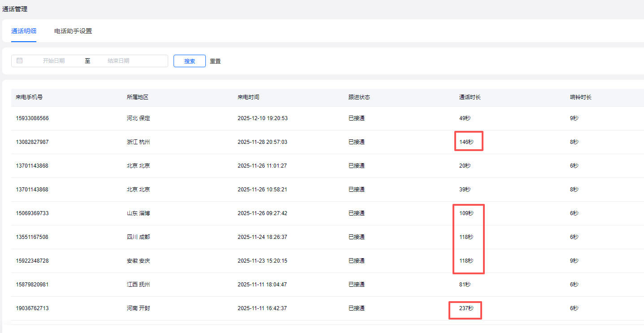Click the 所属地区 column header
Screen dimensions: 644x333
point(138,97)
